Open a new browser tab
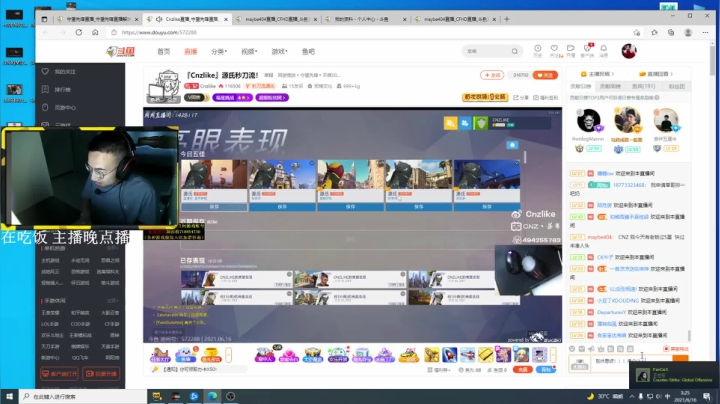Image resolution: width=720 pixels, height=404 pixels. (507, 19)
